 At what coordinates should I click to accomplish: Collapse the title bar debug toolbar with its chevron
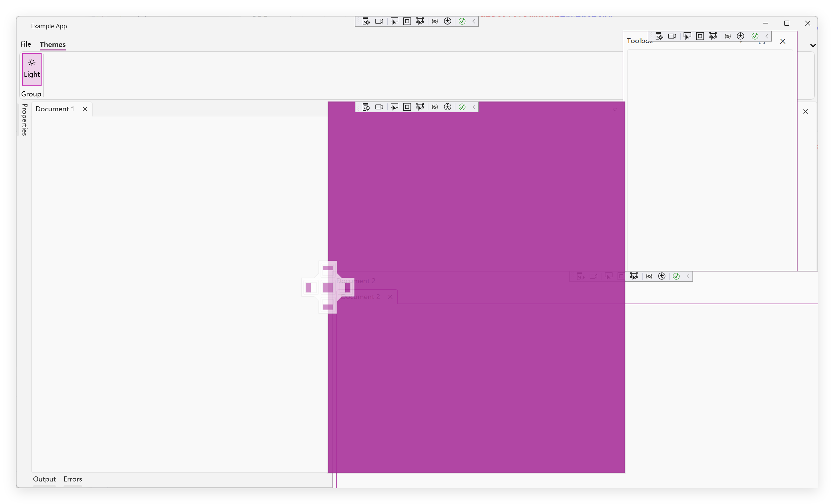pos(474,21)
